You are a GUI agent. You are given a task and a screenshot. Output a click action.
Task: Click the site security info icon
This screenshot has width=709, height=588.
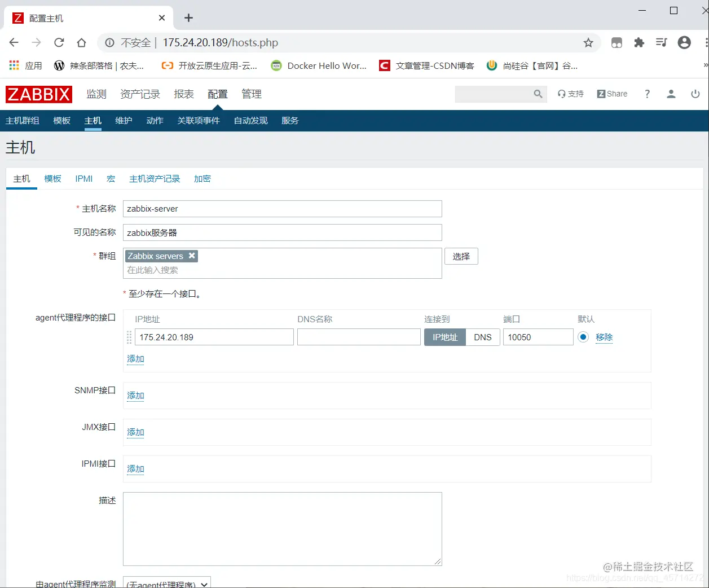click(x=109, y=42)
